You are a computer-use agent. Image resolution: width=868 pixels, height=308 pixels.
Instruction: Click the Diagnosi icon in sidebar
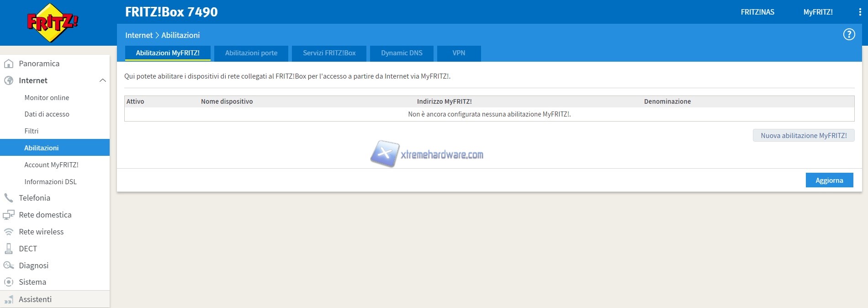point(9,266)
